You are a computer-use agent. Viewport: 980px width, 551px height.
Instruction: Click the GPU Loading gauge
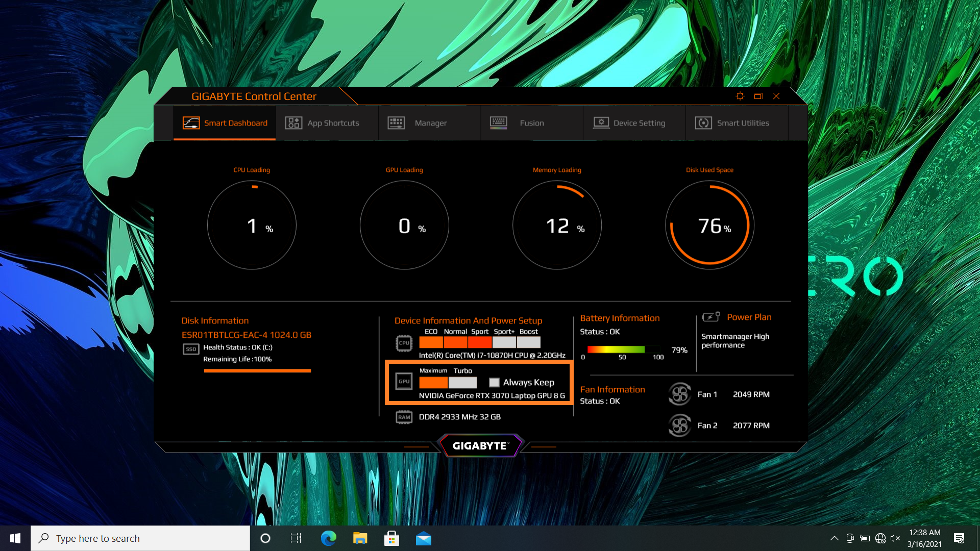(x=404, y=225)
